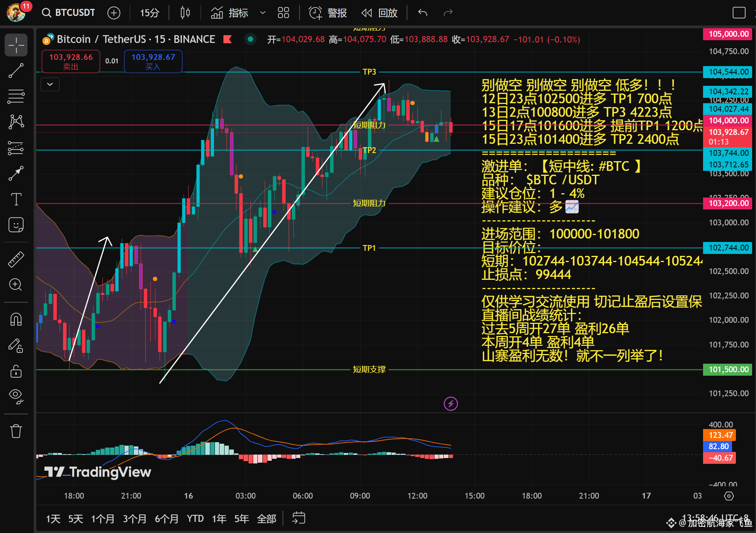Toggle lock all drawings

pyautogui.click(x=16, y=371)
